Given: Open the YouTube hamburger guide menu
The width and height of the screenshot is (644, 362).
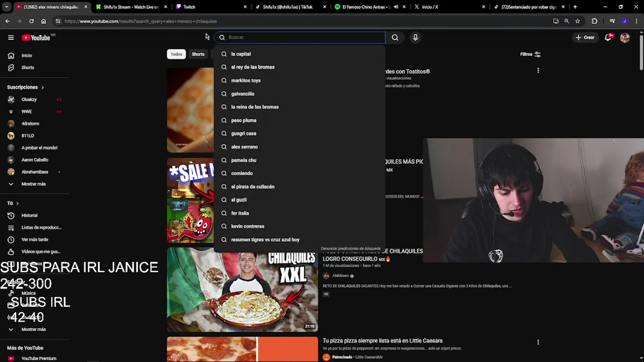Looking at the screenshot, I should (x=11, y=37).
